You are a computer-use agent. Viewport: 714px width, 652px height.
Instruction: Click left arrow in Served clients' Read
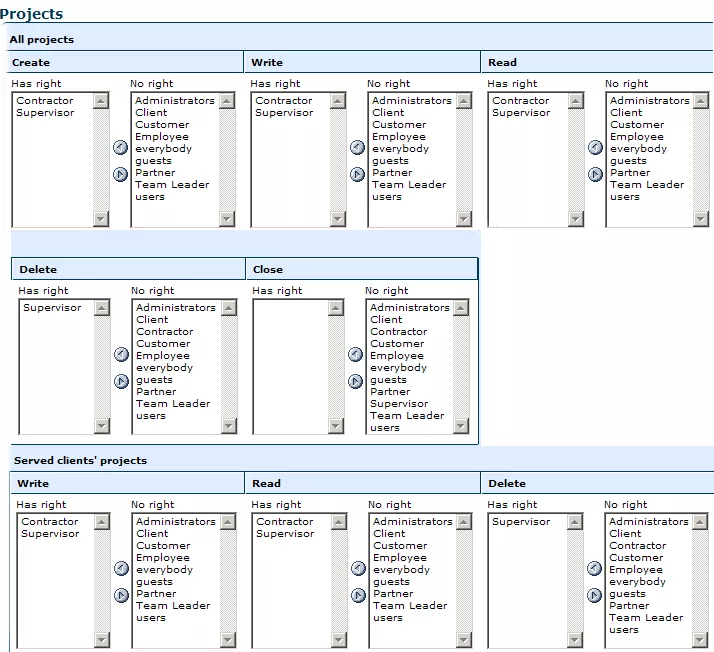click(x=357, y=569)
